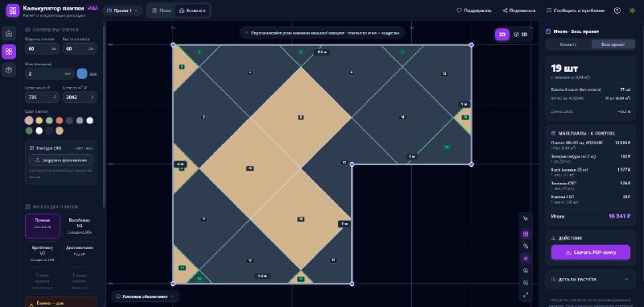Edit the price per square meter field 2042
The height and width of the screenshot is (307, 644).
[80, 97]
